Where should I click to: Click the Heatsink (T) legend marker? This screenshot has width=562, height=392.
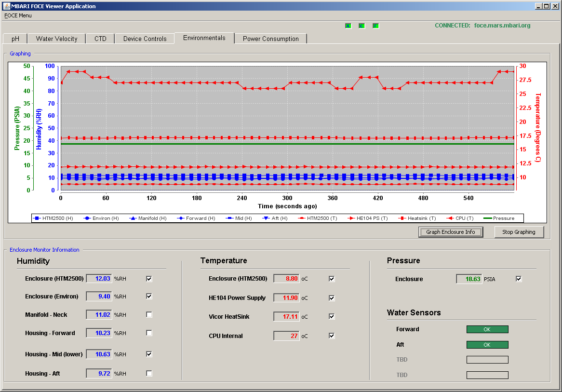[402, 218]
